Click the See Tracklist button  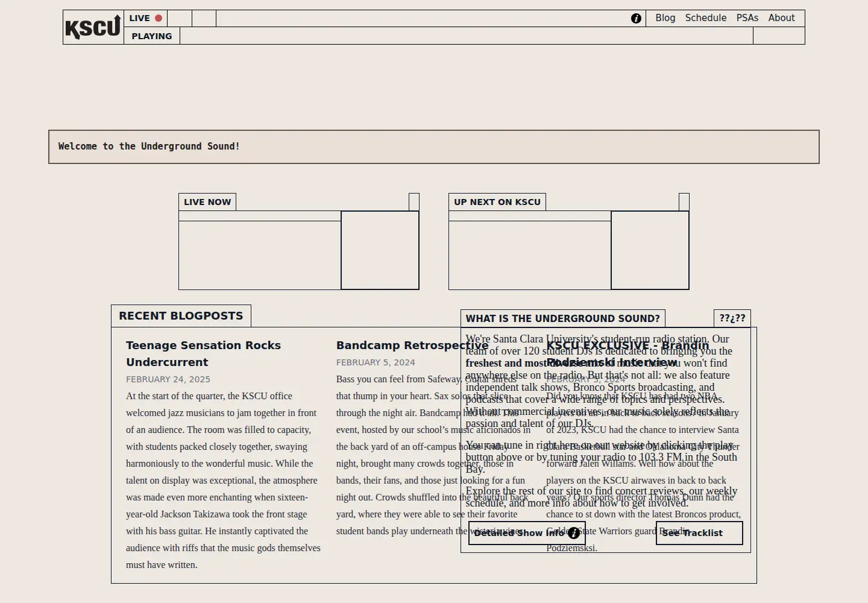coord(699,533)
